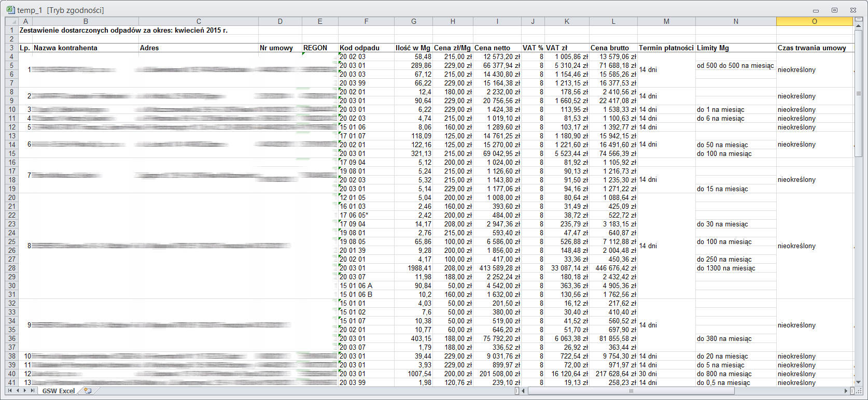Go to the previous sheet with navigation arrow
Viewport: 868px width, 400px height.
click(18, 391)
